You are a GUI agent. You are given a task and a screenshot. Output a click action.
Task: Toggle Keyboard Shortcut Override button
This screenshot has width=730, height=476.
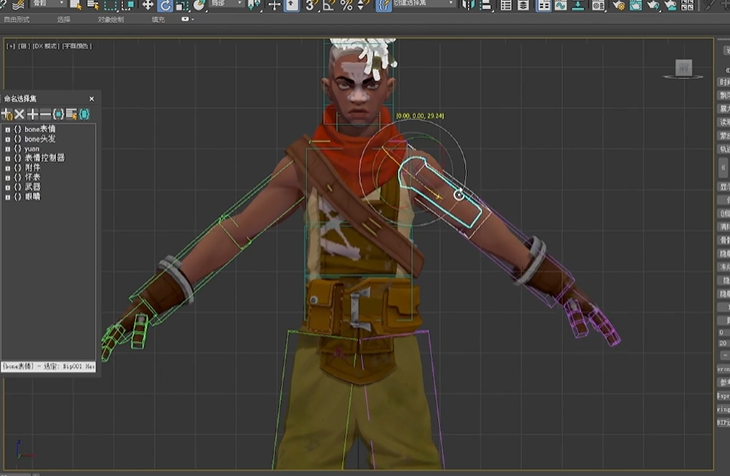(292, 5)
